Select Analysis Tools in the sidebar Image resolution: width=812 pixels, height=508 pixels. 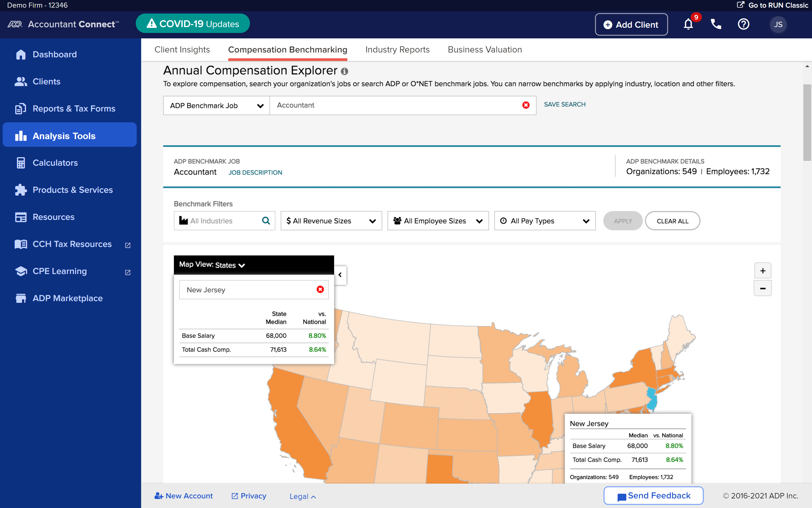[69, 135]
